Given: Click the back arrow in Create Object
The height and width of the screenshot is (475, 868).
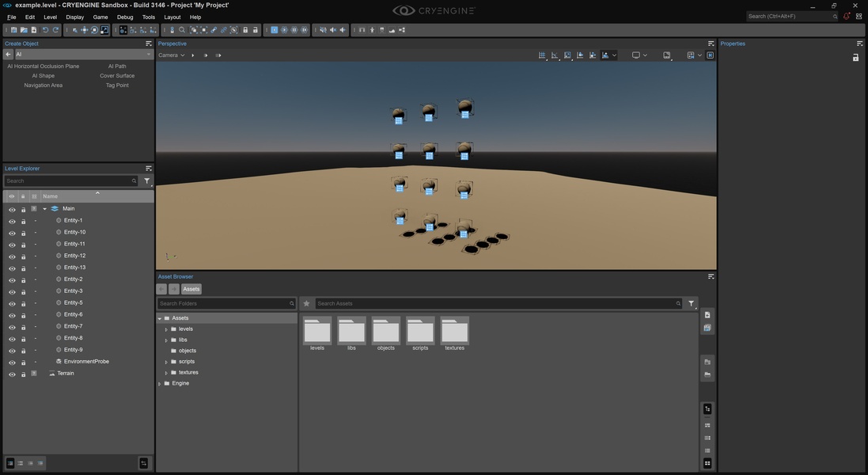Looking at the screenshot, I should (9, 55).
